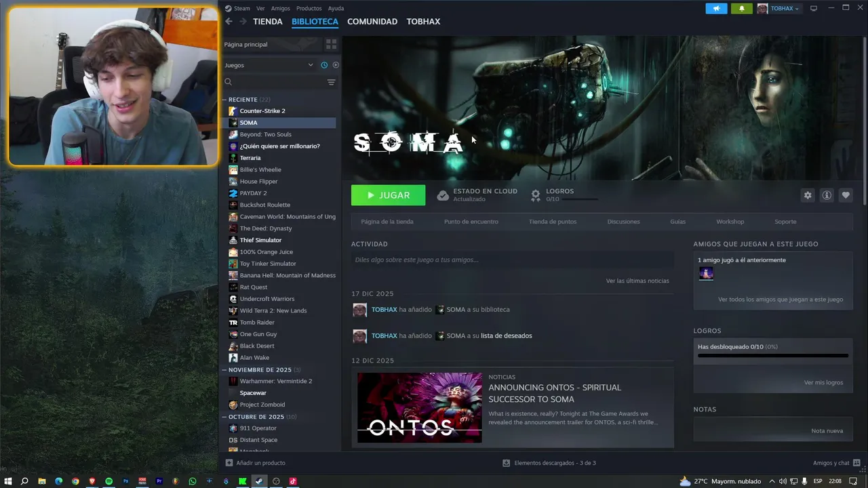Viewport: 868px width, 488px height.
Task: Open the Productos menu
Action: pos(309,8)
